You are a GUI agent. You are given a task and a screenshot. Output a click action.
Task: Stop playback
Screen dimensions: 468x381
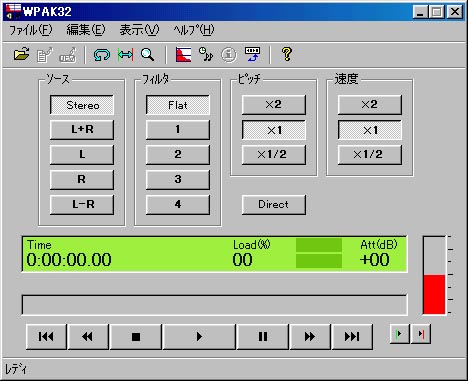click(x=136, y=336)
